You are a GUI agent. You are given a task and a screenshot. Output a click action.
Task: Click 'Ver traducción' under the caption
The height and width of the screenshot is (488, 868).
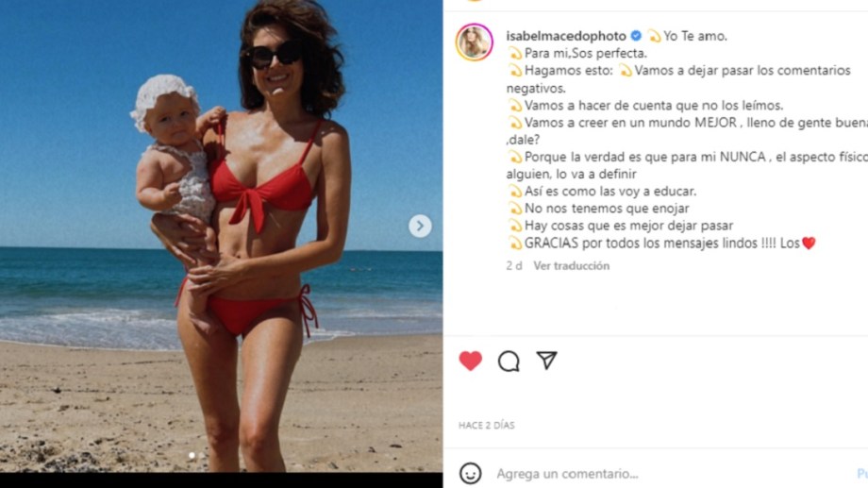pos(572,266)
